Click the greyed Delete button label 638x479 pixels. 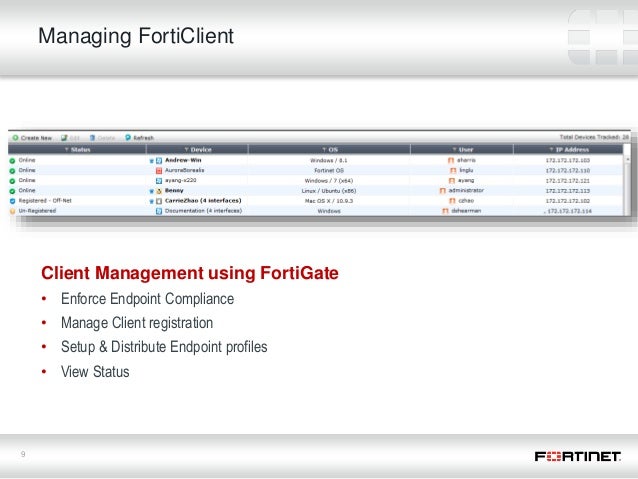[x=107, y=138]
